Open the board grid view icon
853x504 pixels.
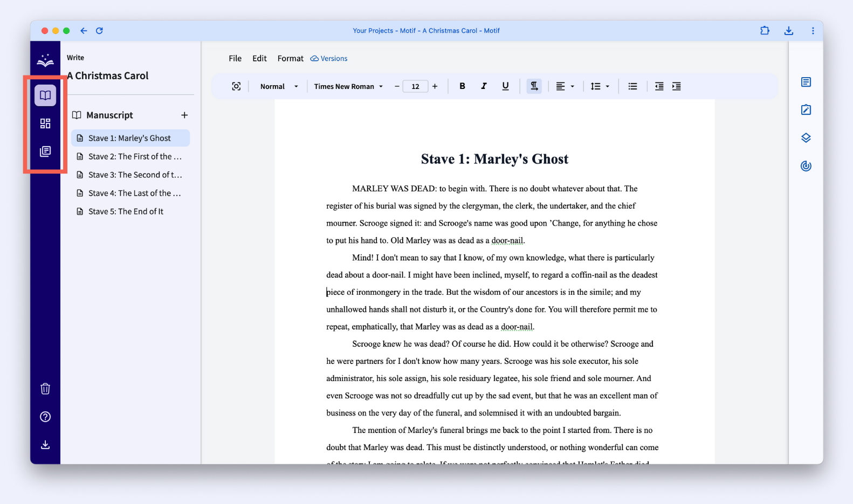tap(45, 123)
